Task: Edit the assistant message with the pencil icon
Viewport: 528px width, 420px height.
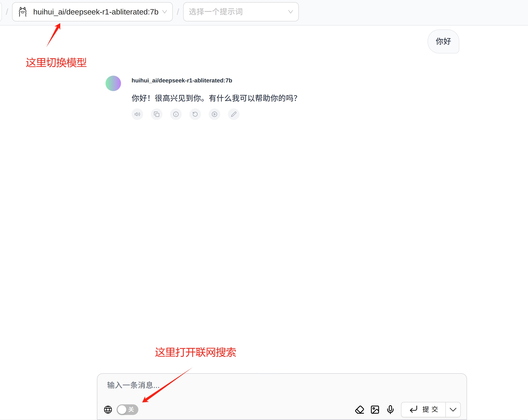Action: click(234, 114)
